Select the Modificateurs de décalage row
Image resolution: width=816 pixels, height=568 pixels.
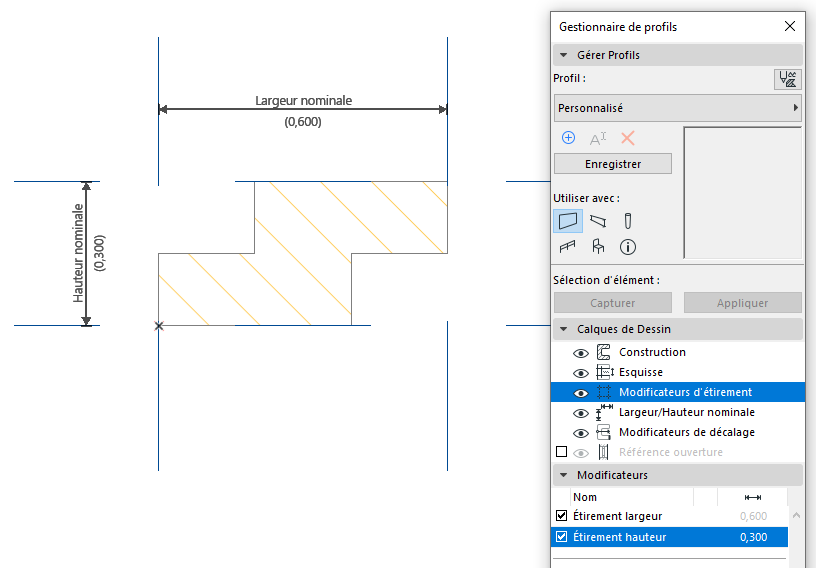(678, 432)
